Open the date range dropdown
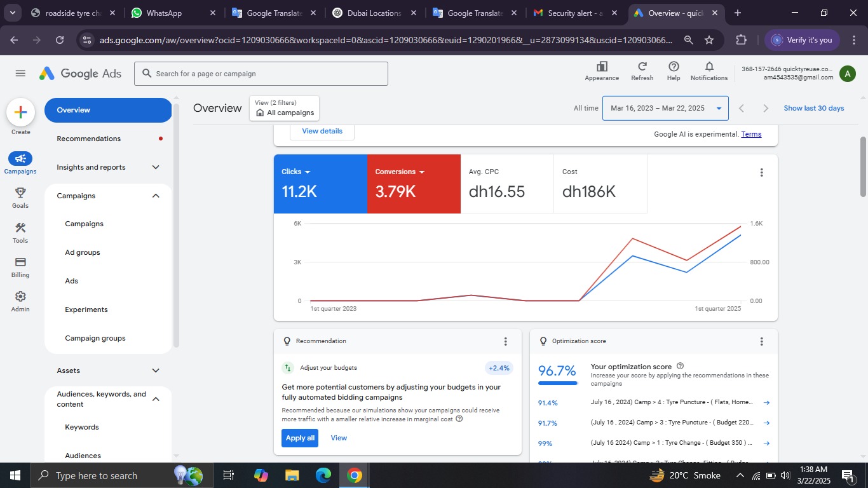 [x=665, y=108]
